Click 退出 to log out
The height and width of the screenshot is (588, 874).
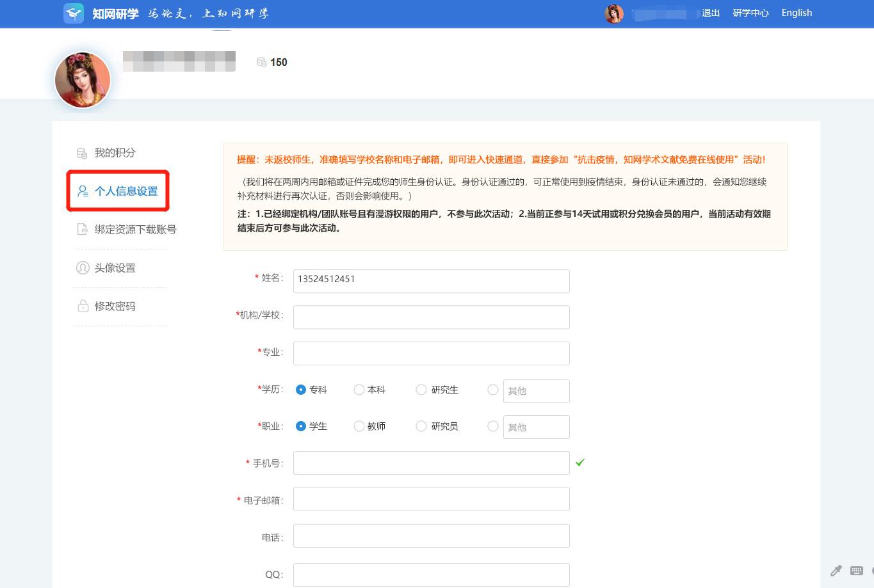click(x=711, y=13)
